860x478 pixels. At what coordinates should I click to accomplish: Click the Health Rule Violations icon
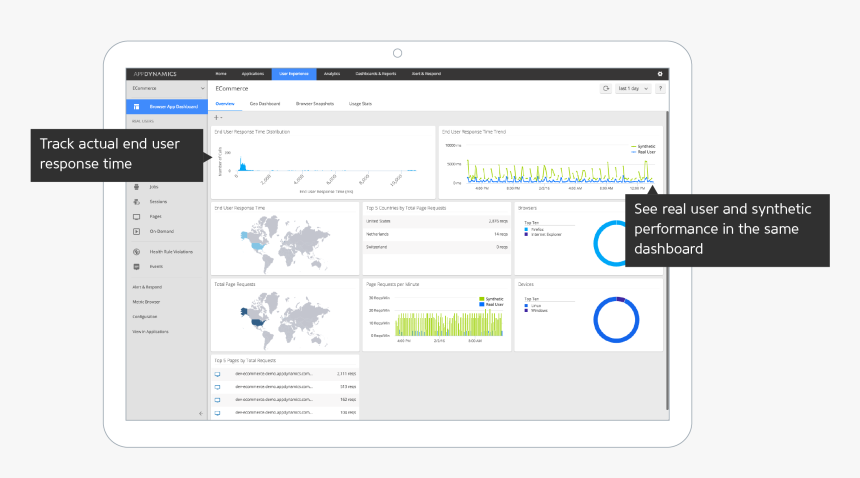[136, 252]
